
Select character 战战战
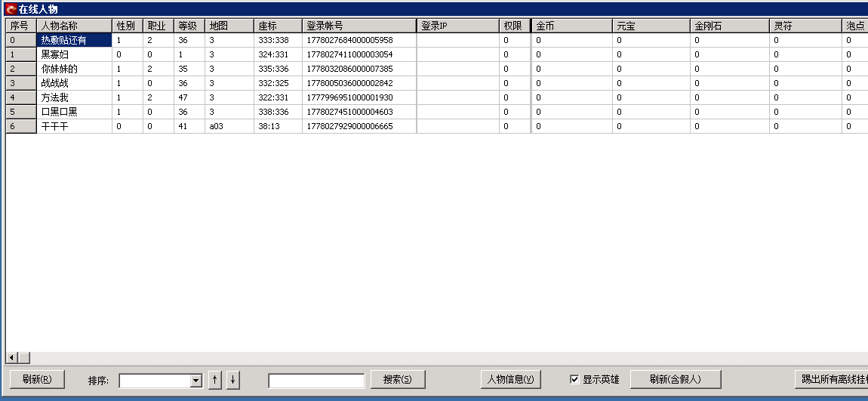[74, 83]
